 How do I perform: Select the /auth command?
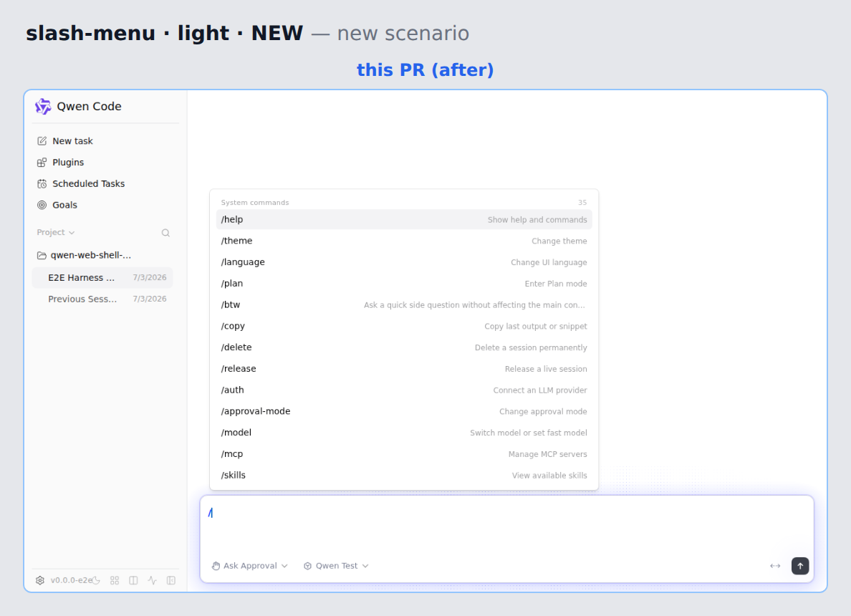click(404, 390)
